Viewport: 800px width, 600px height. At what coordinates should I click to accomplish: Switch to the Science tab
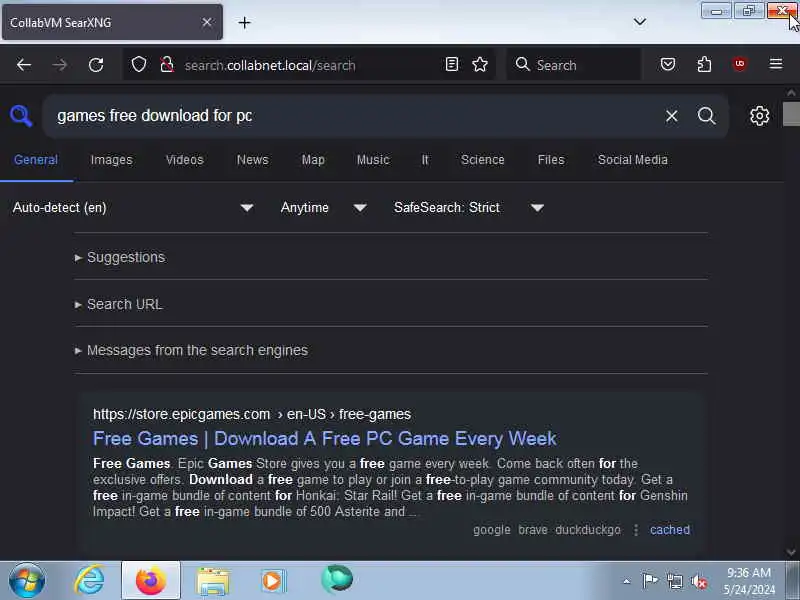click(x=483, y=160)
